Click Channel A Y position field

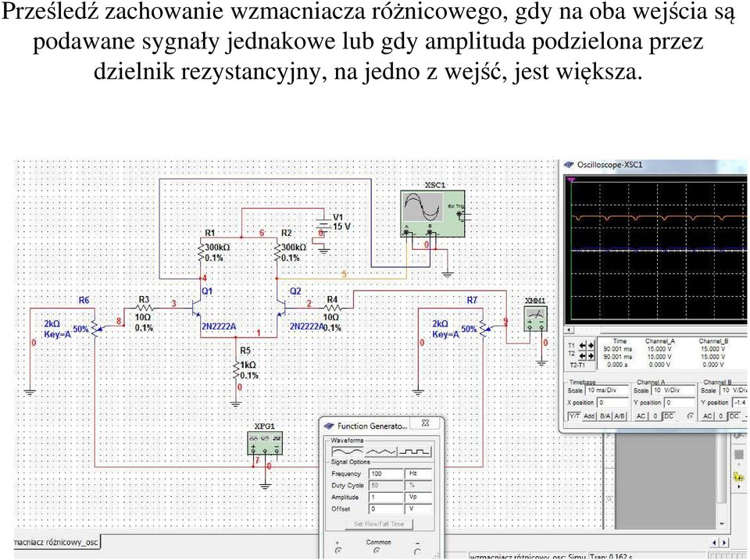[x=680, y=403]
